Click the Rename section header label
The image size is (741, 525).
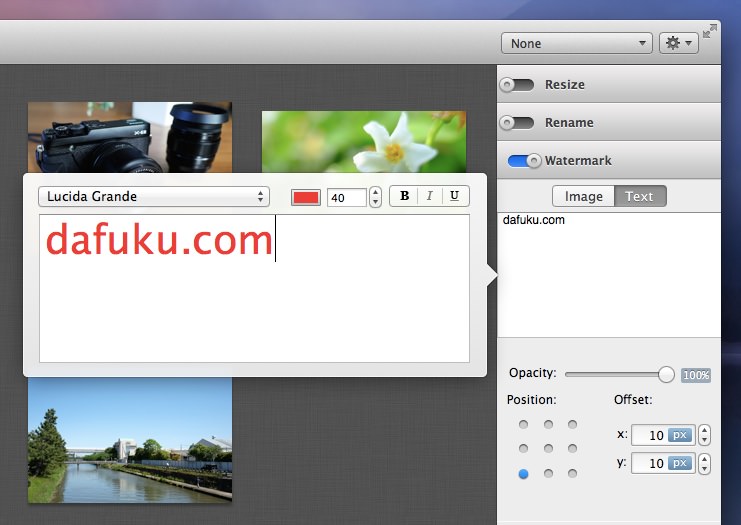[569, 123]
